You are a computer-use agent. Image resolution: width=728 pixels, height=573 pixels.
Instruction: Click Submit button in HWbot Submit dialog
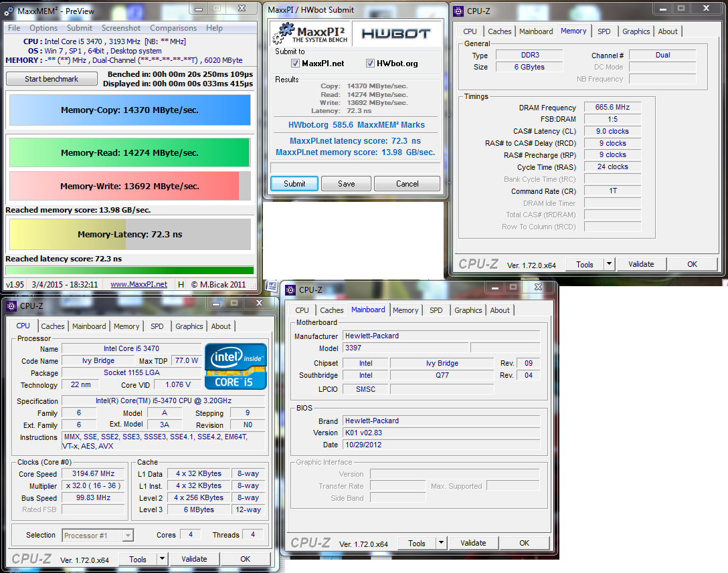294,184
